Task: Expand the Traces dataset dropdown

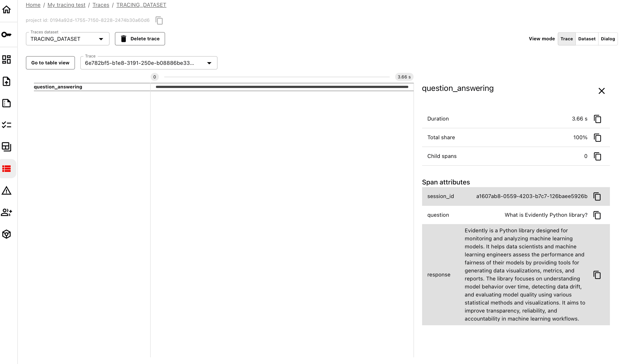Action: (68, 39)
